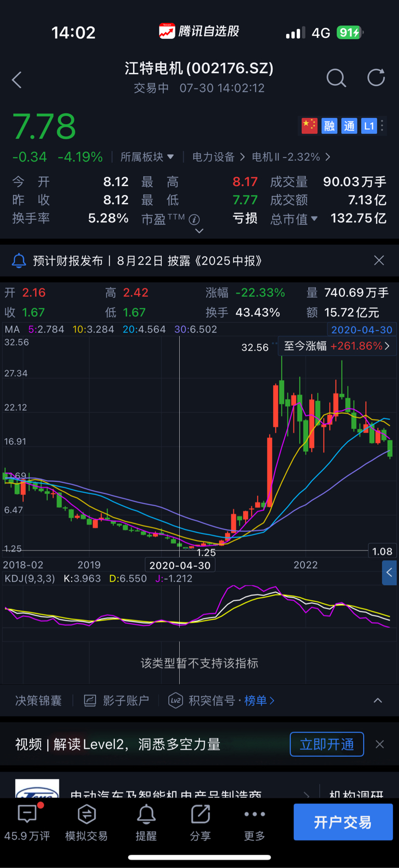Expand more quote details chevron
This screenshot has height=868, width=399.
pyautogui.click(x=199, y=231)
